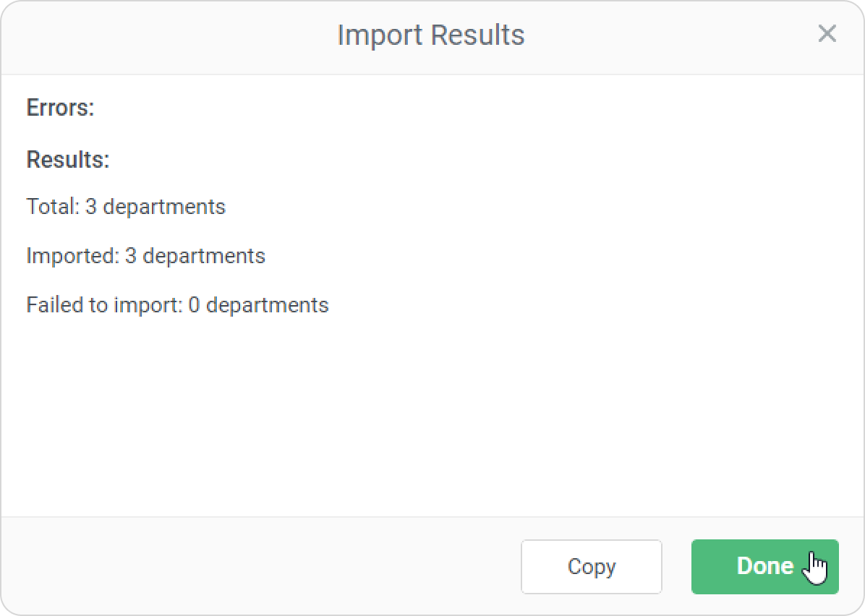Click the number 3 in Imported line
865x616 pixels.
(131, 256)
